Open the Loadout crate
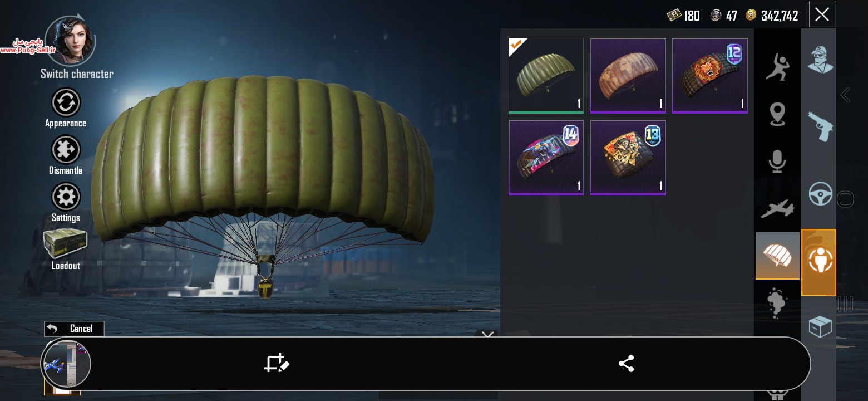Image resolution: width=868 pixels, height=401 pixels. click(66, 244)
